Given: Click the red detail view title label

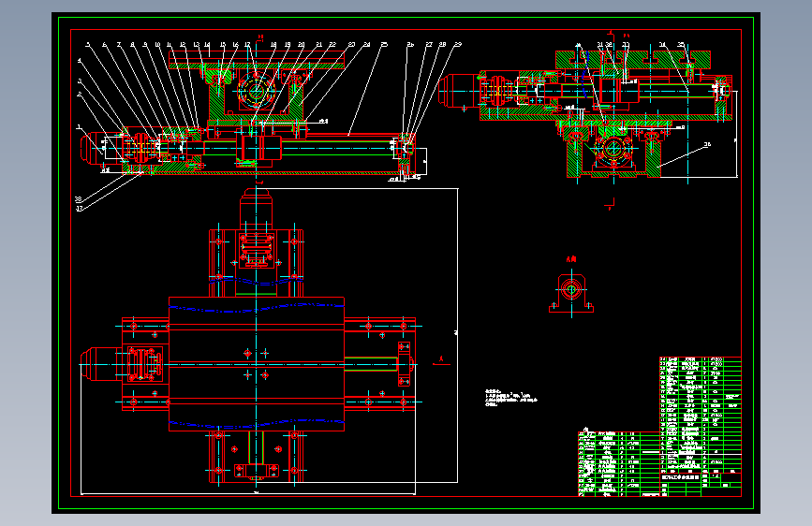Looking at the screenshot, I should pos(570,259).
